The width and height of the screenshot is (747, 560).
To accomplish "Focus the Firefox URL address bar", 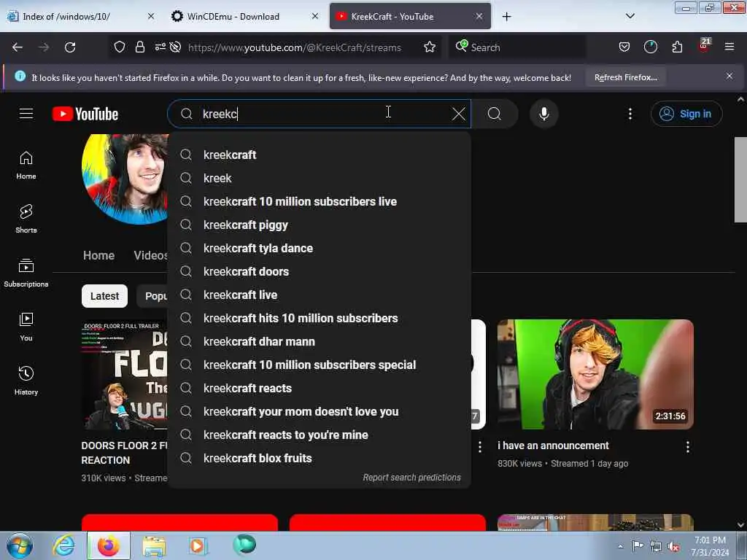I will (295, 47).
